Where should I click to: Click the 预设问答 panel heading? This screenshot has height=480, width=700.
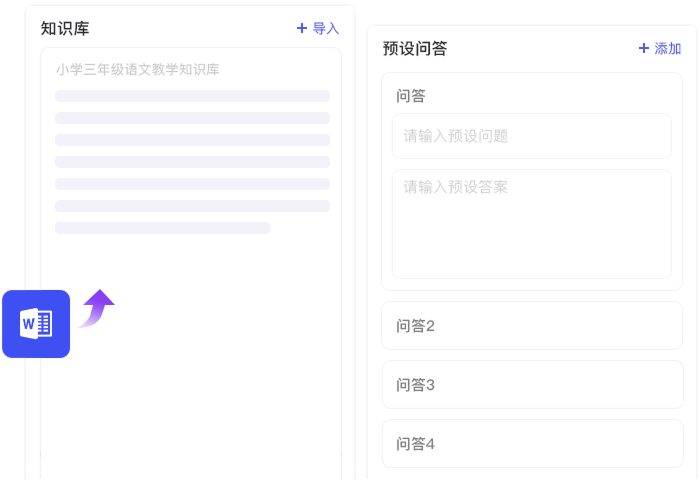click(415, 48)
